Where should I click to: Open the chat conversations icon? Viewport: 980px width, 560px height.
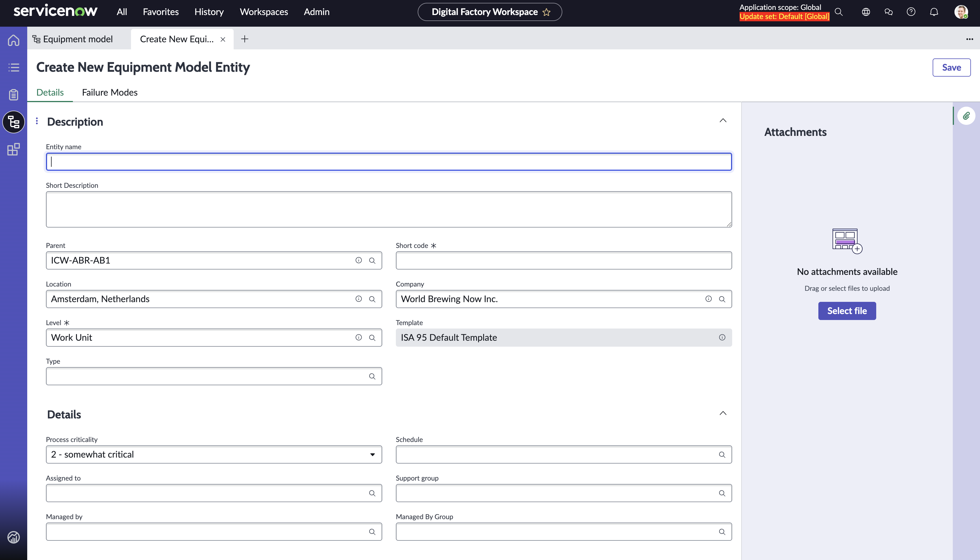(x=888, y=12)
